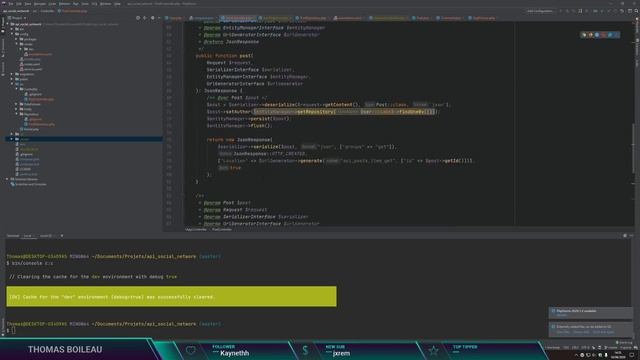
Task: Collapse the api_social_network root folder
Action: [x=7, y=24]
